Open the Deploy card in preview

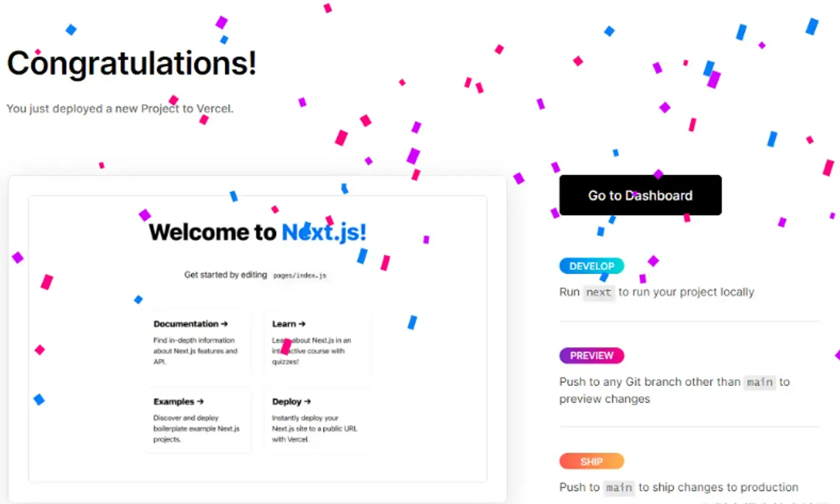pyautogui.click(x=318, y=420)
